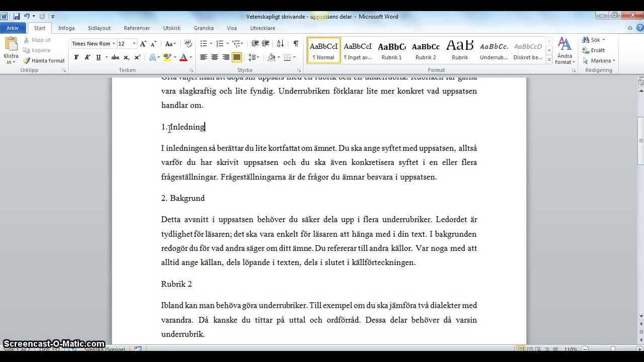Switch to the Utskick ribbon tab
The height and width of the screenshot is (362, 644).
[172, 28]
